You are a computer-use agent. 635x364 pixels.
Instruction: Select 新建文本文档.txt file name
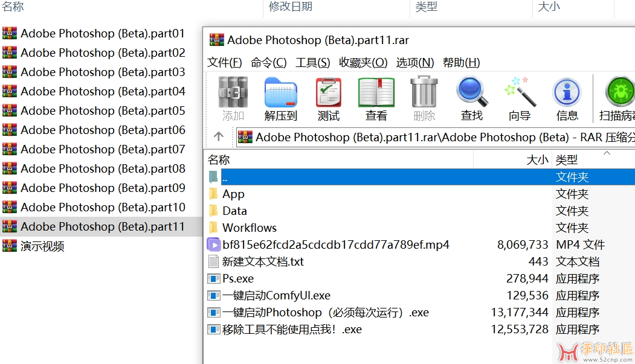[x=263, y=261]
